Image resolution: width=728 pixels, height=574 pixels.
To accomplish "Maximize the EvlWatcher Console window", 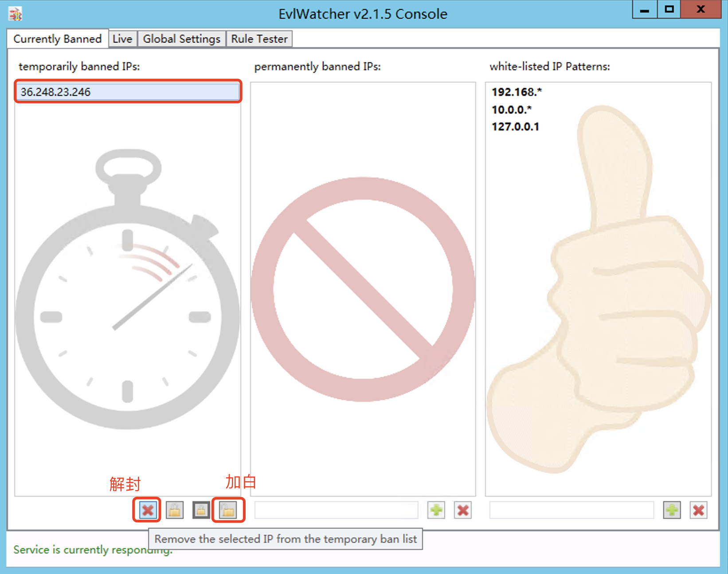I will (669, 9).
